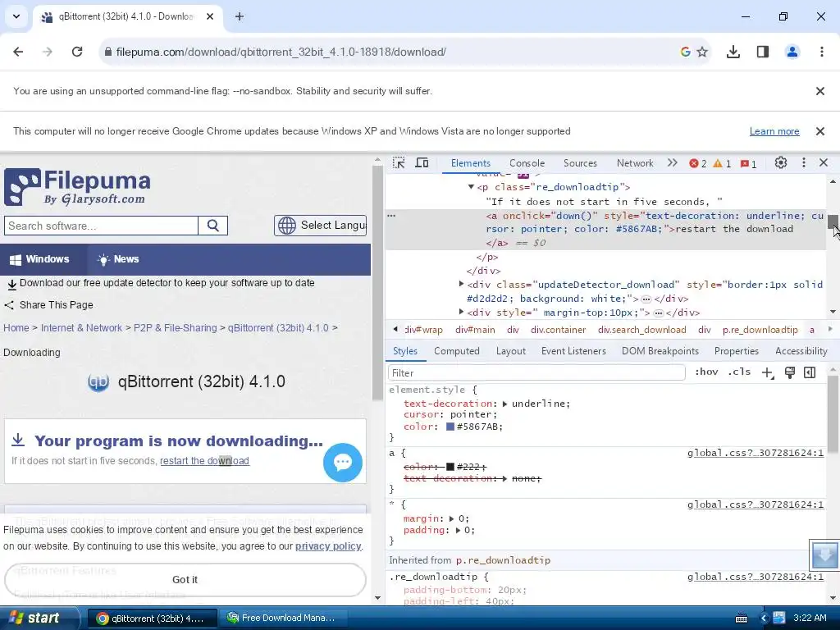Click the issues count flag badge

click(x=748, y=164)
